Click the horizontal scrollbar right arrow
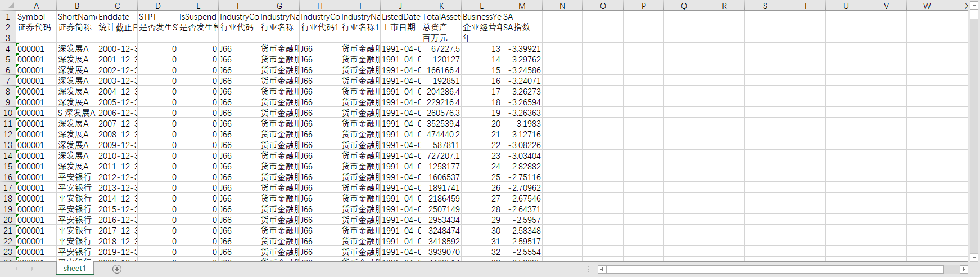Image resolution: width=980 pixels, height=277 pixels. [964, 270]
